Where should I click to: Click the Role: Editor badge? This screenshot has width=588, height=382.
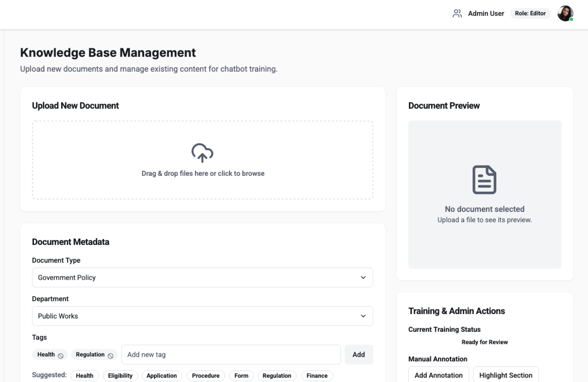pos(530,13)
